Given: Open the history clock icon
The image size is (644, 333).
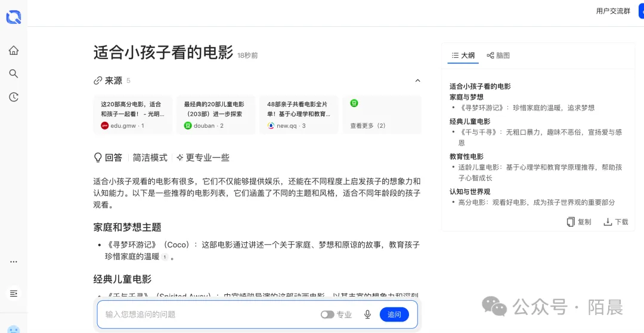Looking at the screenshot, I should [x=14, y=97].
